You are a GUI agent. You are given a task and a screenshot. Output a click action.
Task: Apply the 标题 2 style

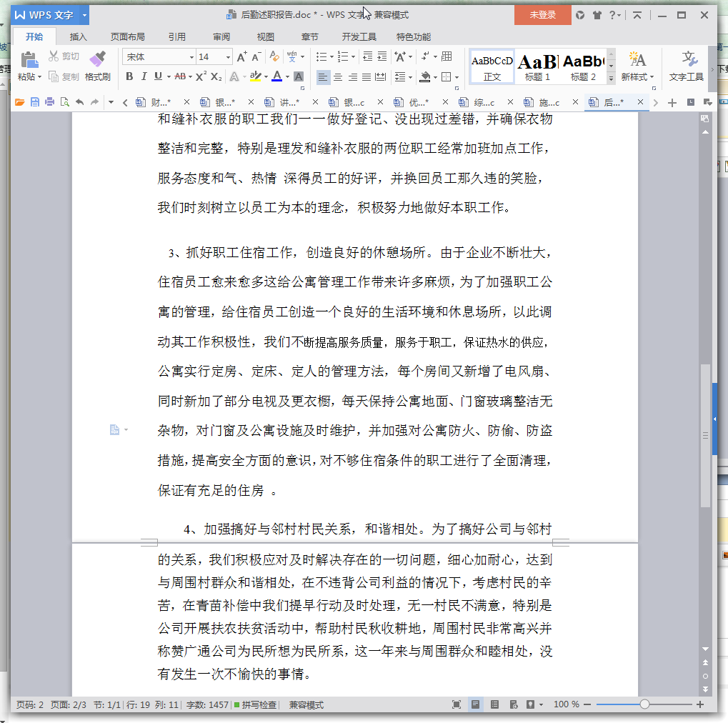click(583, 67)
